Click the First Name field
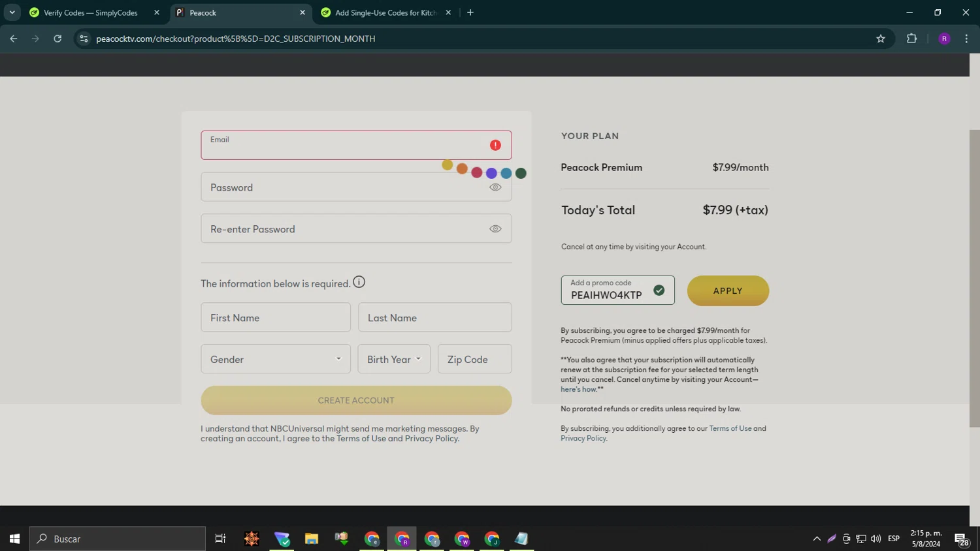This screenshot has height=551, width=980. pyautogui.click(x=276, y=318)
